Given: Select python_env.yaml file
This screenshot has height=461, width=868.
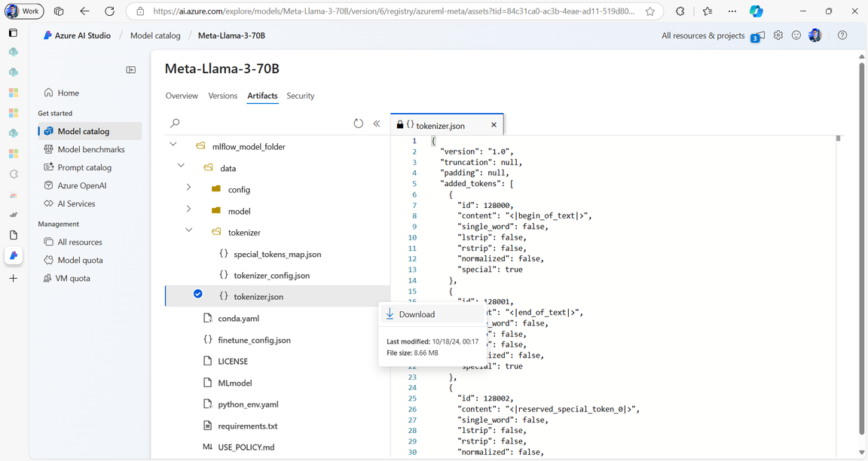Looking at the screenshot, I should (248, 405).
